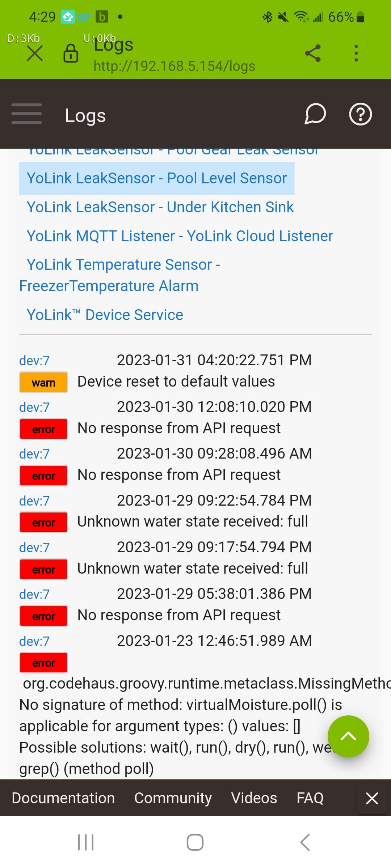
Task: Tap the share icon in browser bar
Action: point(313,53)
